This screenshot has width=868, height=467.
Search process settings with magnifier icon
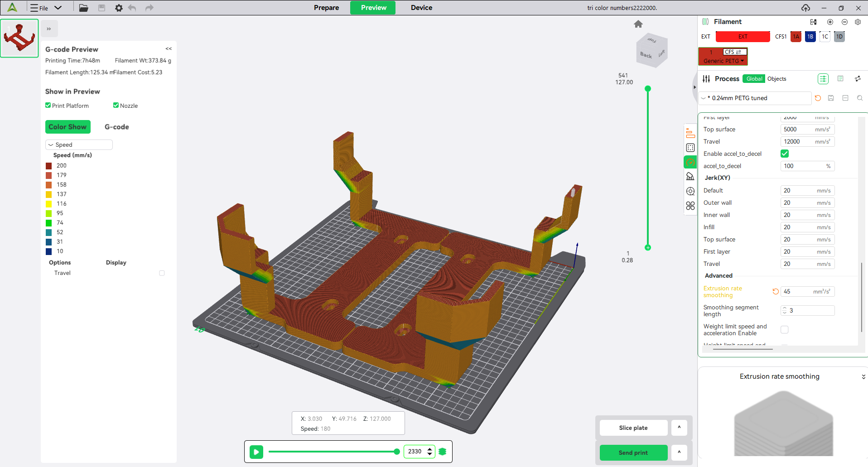(x=860, y=98)
